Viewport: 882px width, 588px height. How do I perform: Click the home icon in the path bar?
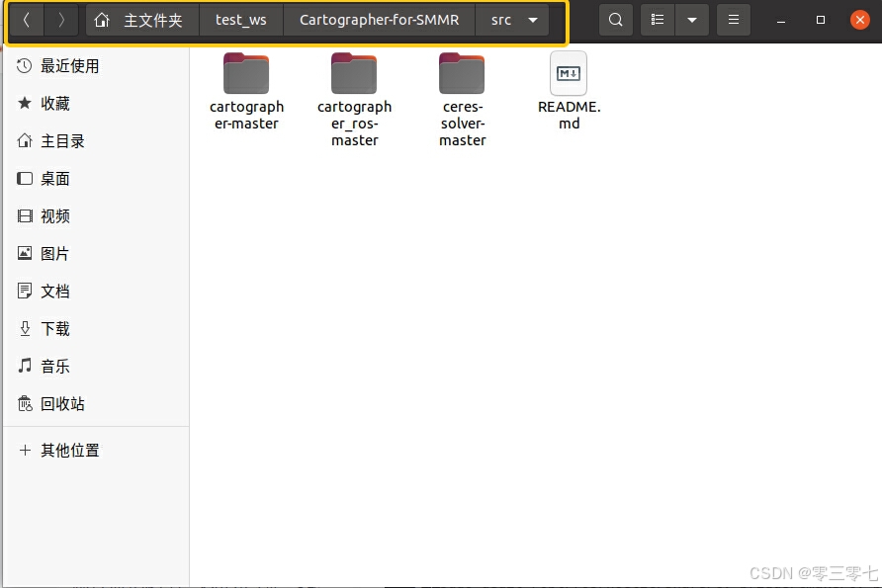tap(102, 20)
